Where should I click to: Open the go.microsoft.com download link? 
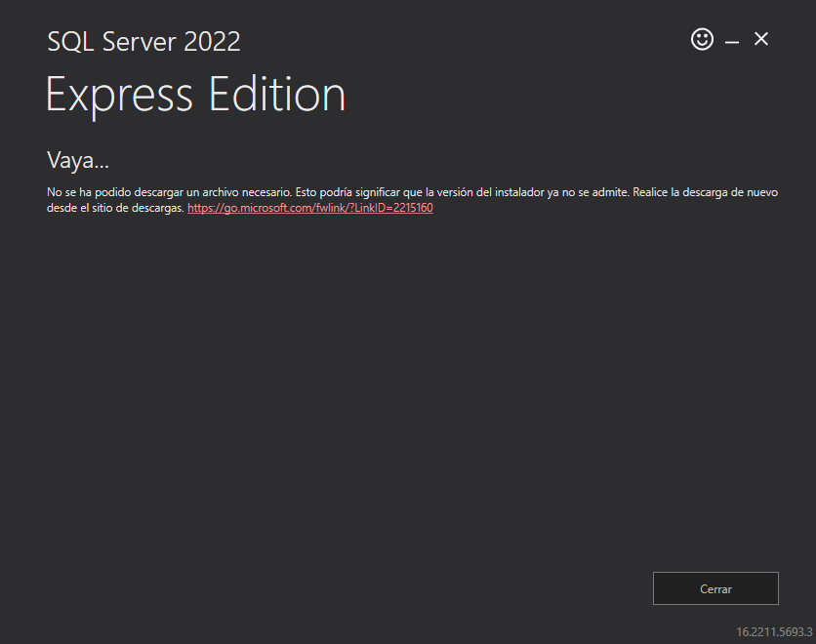(310, 208)
